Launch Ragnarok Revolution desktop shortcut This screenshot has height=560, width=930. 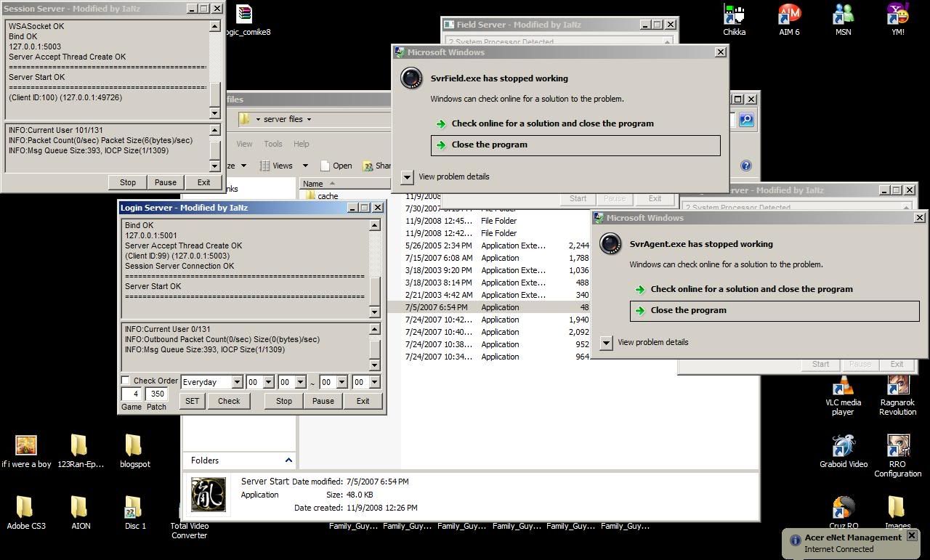coord(898,386)
